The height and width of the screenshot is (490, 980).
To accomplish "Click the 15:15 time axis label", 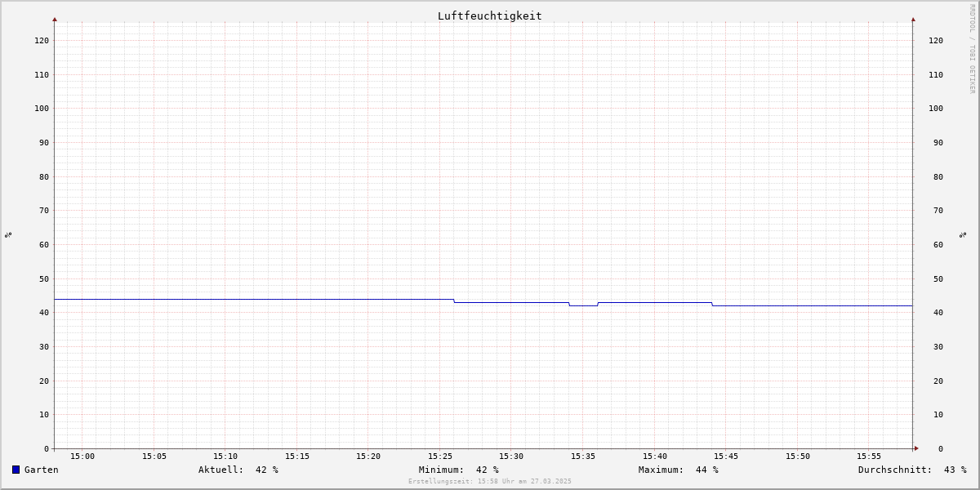I will pos(297,456).
